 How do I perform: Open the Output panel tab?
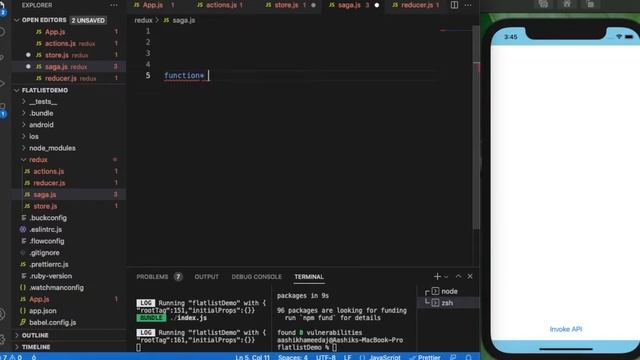(x=207, y=277)
